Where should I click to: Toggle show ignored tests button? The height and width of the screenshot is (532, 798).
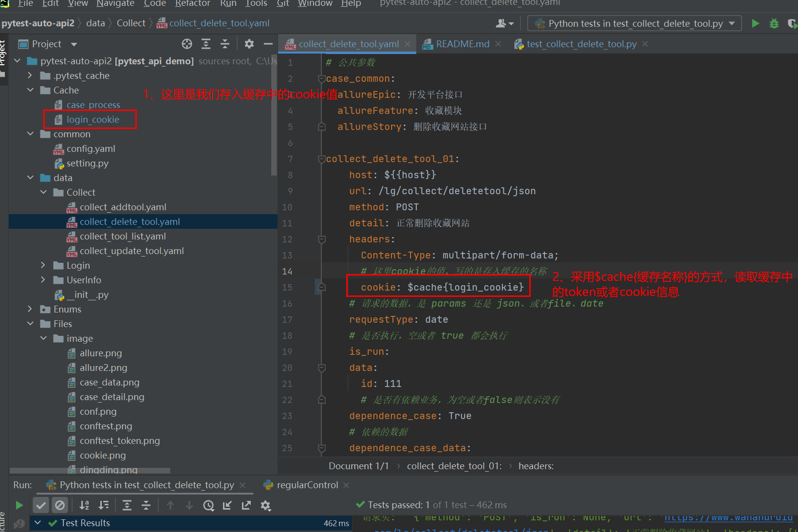click(x=60, y=505)
